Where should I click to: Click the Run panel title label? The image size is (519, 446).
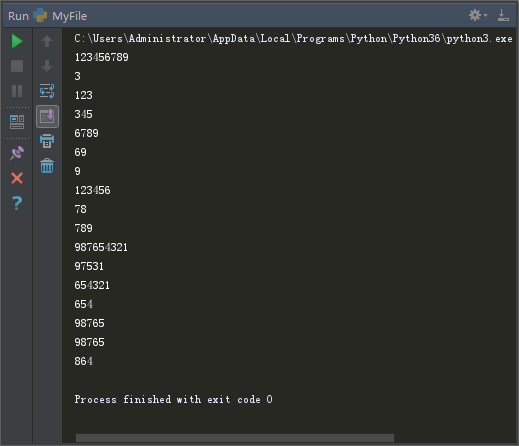pos(18,16)
